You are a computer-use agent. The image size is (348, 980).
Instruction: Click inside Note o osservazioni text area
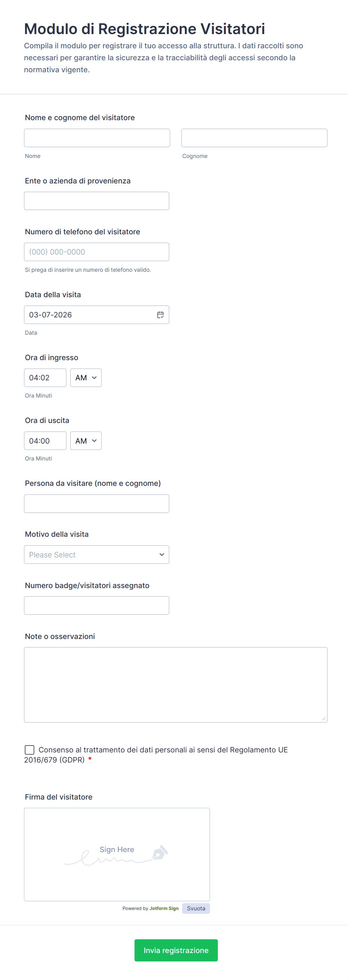(176, 684)
